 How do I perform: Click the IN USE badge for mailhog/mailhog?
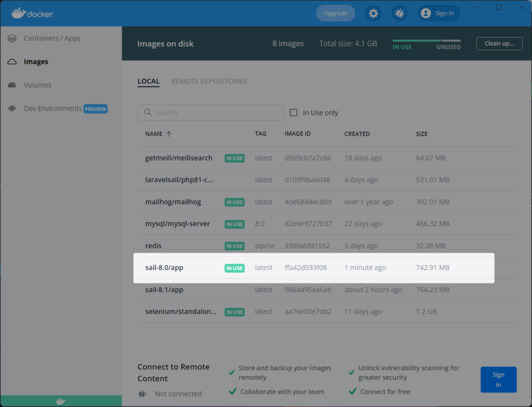pos(234,202)
